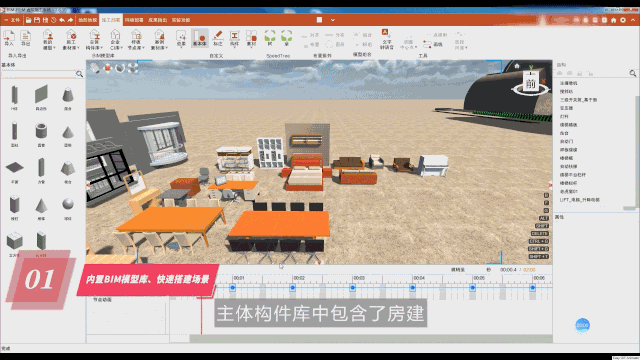Select the LIFT_电梯 item in structure list
The height and width of the screenshot is (360, 640).
coord(580,200)
